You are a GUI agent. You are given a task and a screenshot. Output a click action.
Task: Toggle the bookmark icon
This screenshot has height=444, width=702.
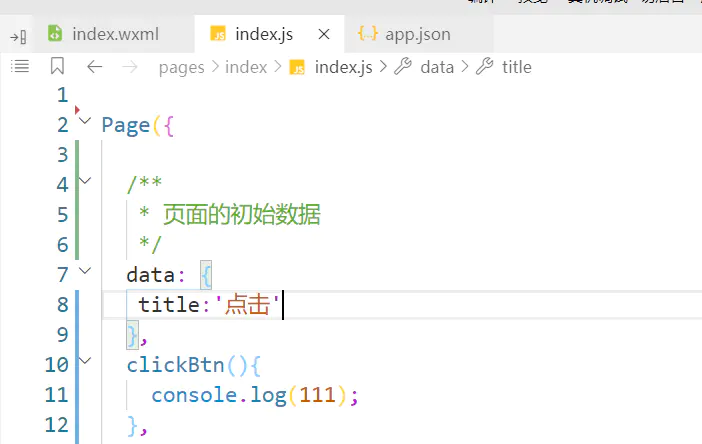pos(57,66)
